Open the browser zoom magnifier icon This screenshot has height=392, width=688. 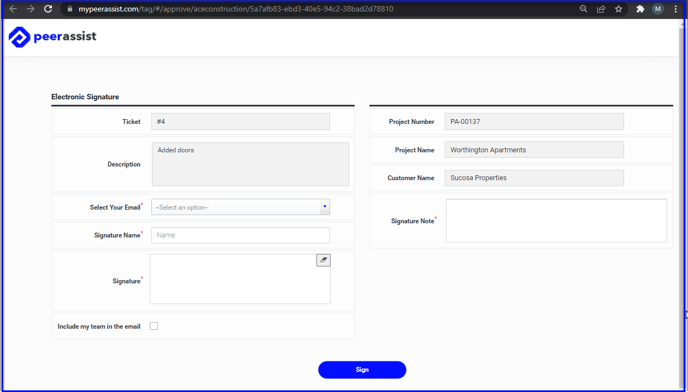[583, 9]
